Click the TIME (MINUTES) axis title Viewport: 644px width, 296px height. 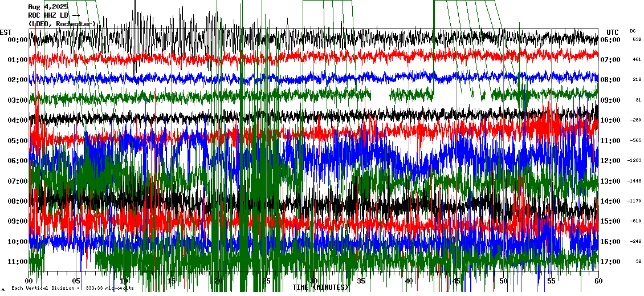[x=321, y=287]
